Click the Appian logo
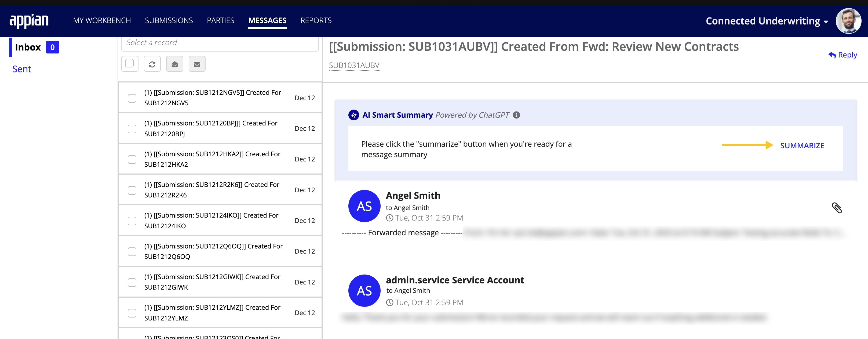Screen dimensions: 868x339 pos(29,21)
